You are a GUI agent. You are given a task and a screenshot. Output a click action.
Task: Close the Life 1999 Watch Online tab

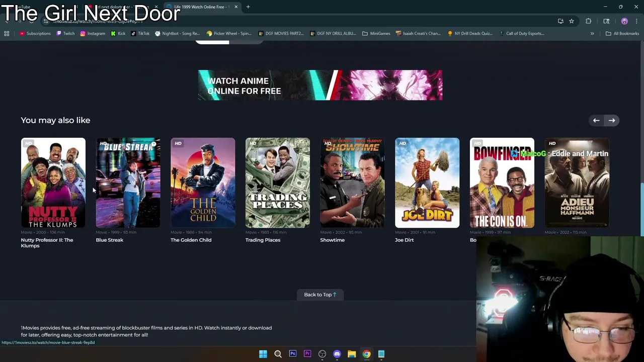[236, 7]
